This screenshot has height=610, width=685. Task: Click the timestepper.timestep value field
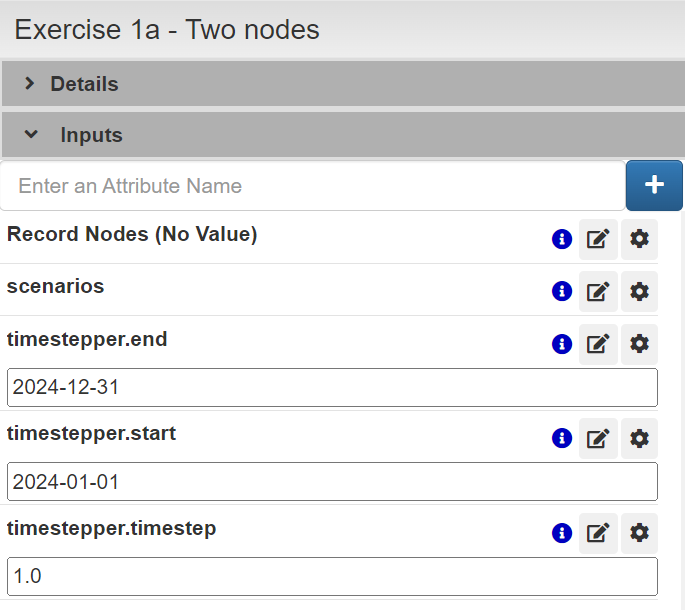[332, 577]
